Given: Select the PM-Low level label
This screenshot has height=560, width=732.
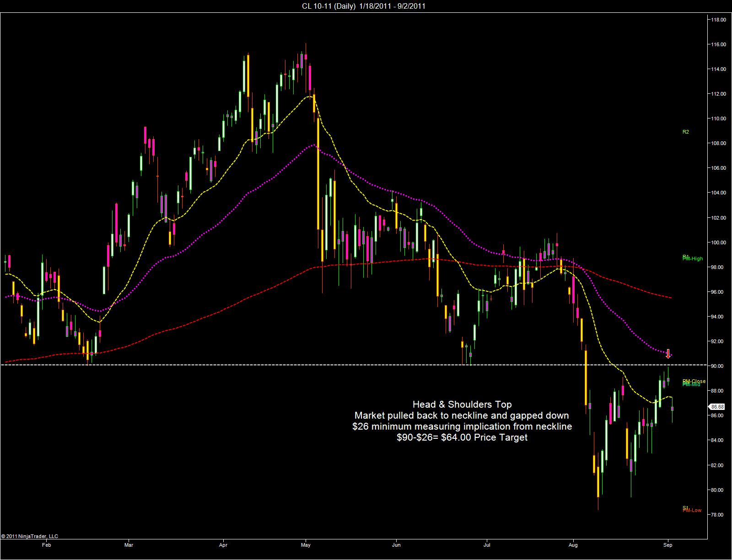Looking at the screenshot, I should [692, 510].
